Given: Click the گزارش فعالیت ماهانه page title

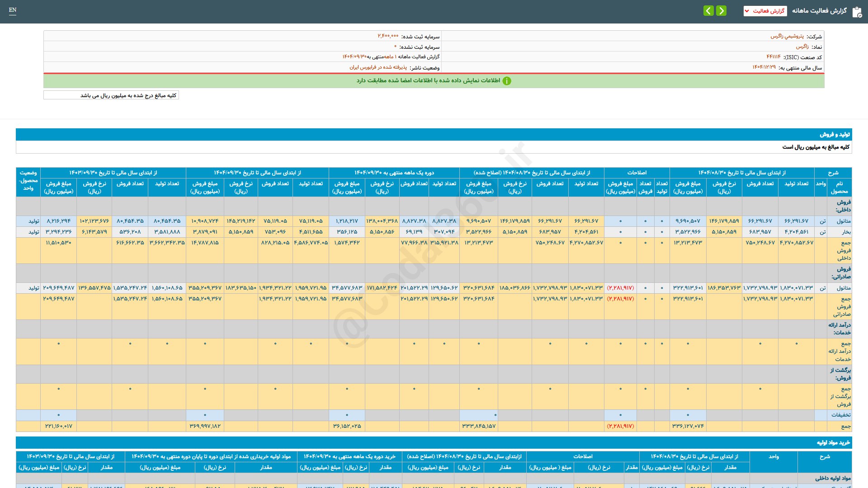Looking at the screenshot, I should 819,11.
